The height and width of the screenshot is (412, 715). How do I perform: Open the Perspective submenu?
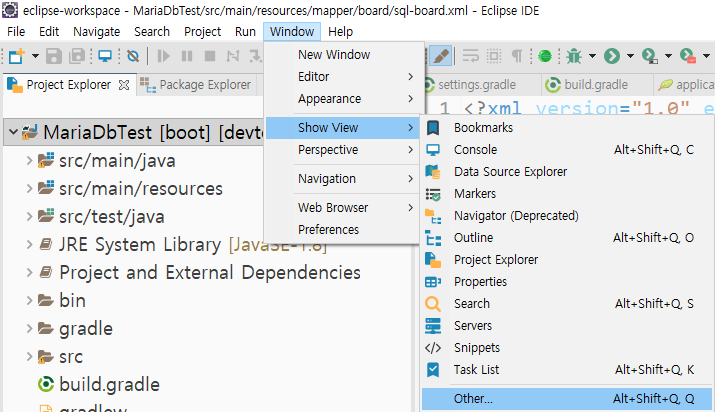pos(342,150)
